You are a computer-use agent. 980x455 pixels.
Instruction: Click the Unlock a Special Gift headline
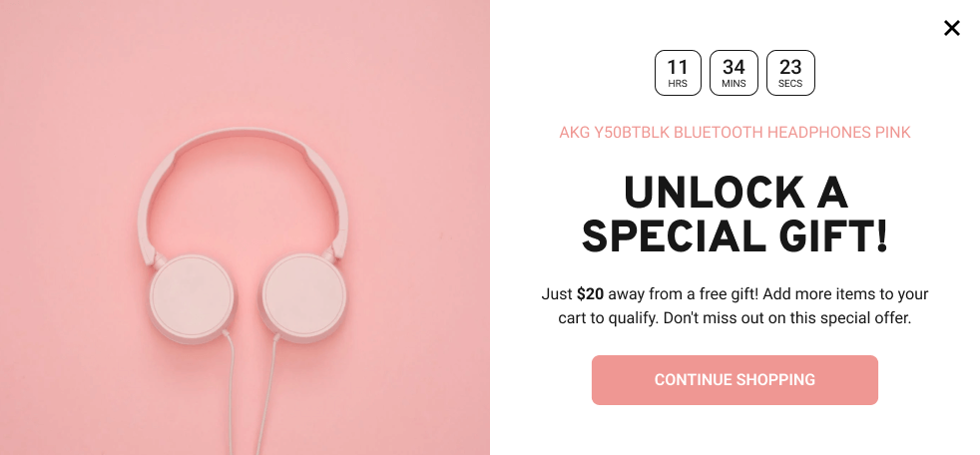tap(735, 215)
